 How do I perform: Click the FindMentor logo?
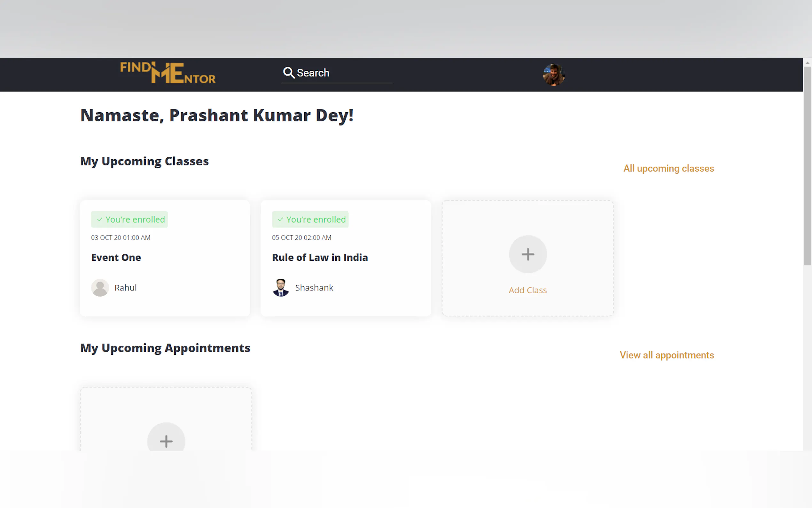point(168,73)
